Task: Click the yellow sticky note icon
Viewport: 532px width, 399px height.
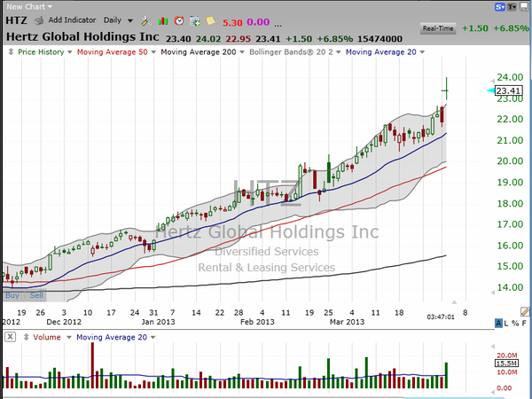Action: 210,21
